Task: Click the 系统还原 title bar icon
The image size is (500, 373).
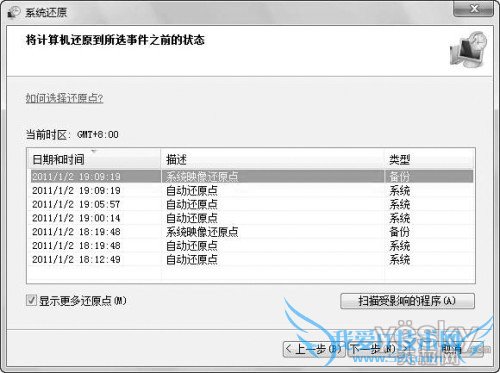Action: pos(14,13)
